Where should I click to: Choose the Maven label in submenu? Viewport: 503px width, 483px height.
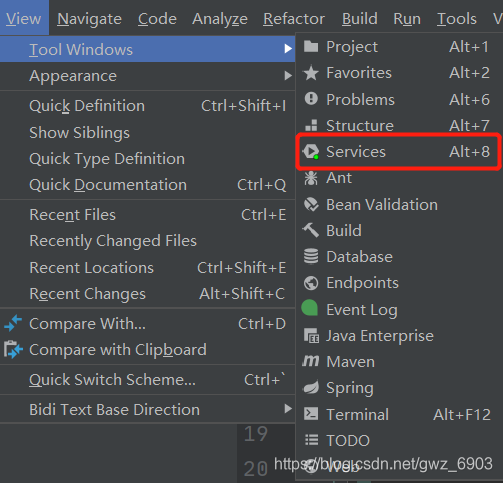coord(350,362)
